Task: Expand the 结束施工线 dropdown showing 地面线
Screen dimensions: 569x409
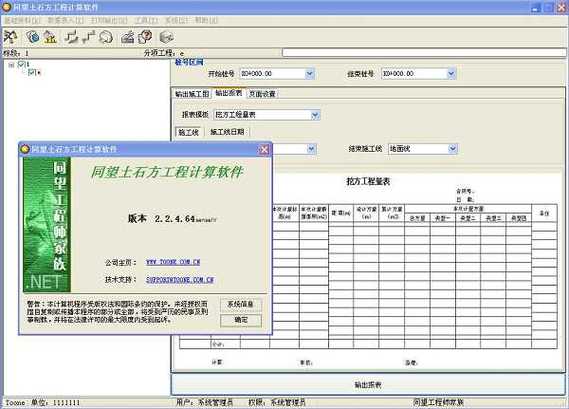Action: (452, 148)
